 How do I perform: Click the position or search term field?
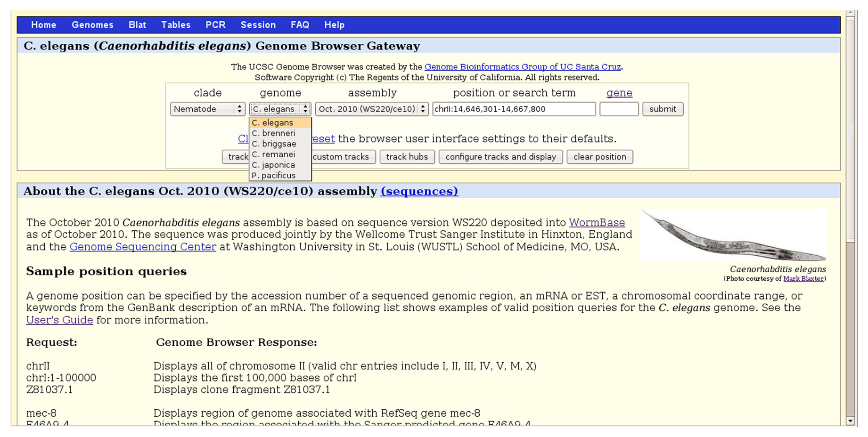point(514,109)
